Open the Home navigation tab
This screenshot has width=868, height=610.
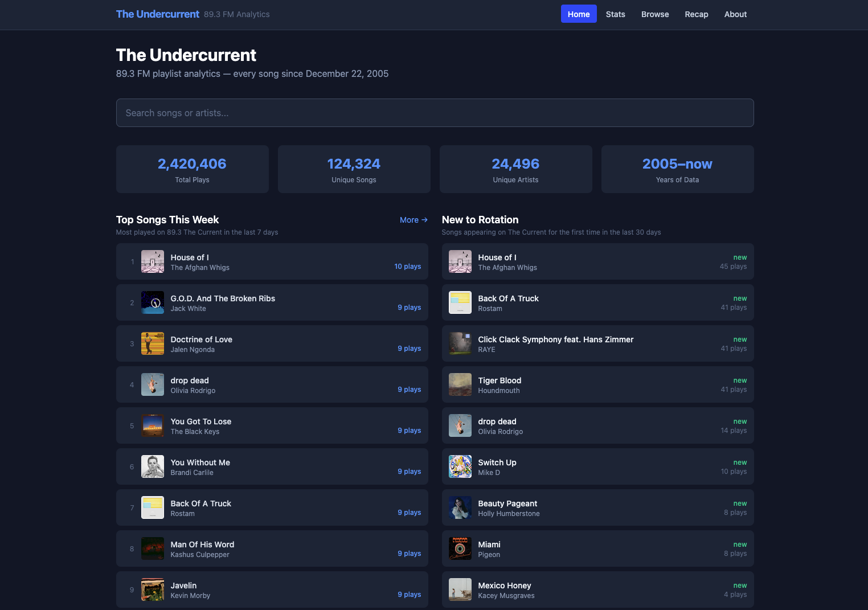coord(579,14)
